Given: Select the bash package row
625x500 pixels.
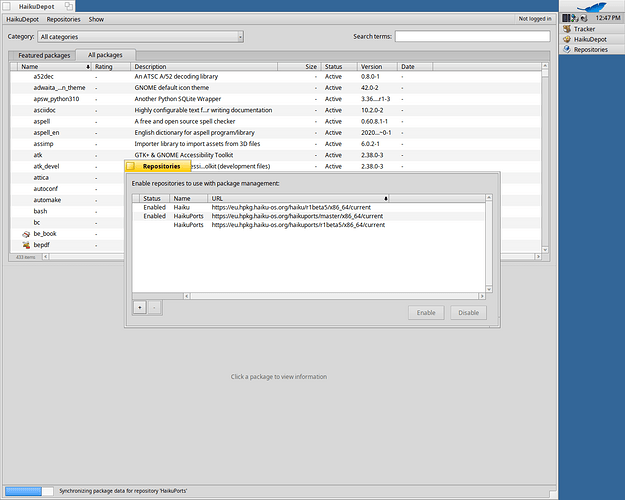Looking at the screenshot, I should click(67, 211).
